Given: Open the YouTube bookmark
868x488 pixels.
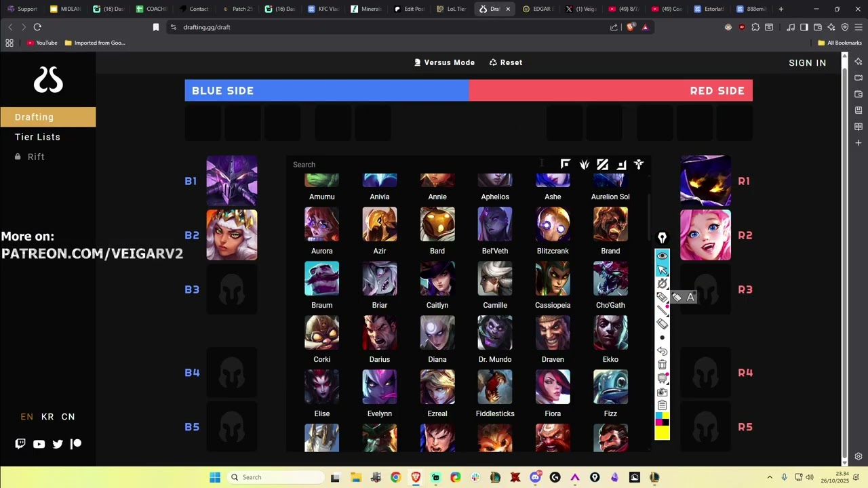Looking at the screenshot, I should coord(42,43).
